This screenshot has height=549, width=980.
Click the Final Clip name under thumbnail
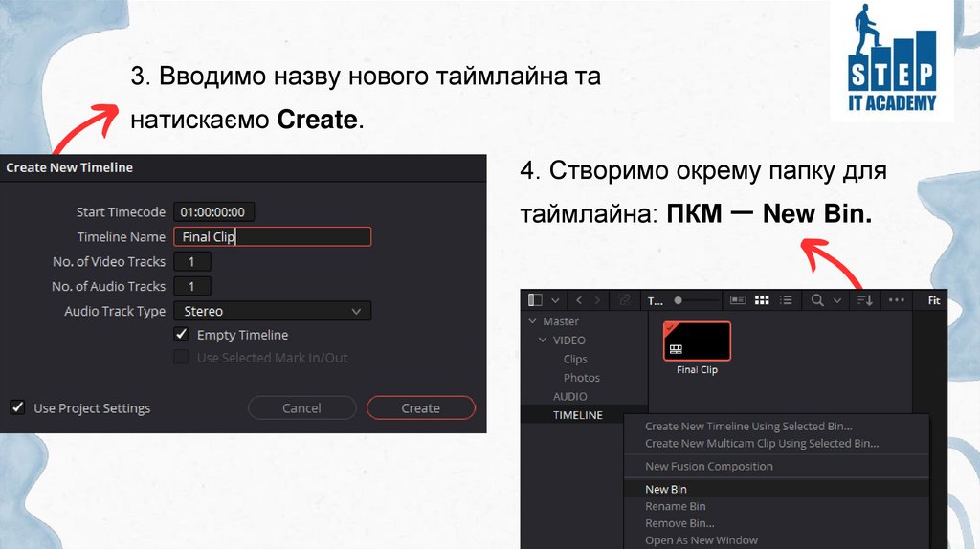(697, 370)
